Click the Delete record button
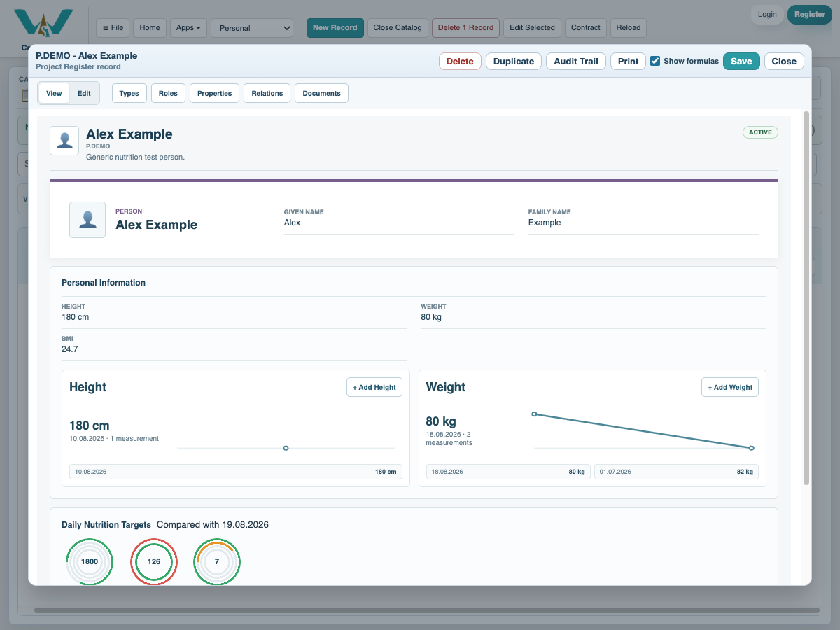This screenshot has width=840, height=630. 460,61
